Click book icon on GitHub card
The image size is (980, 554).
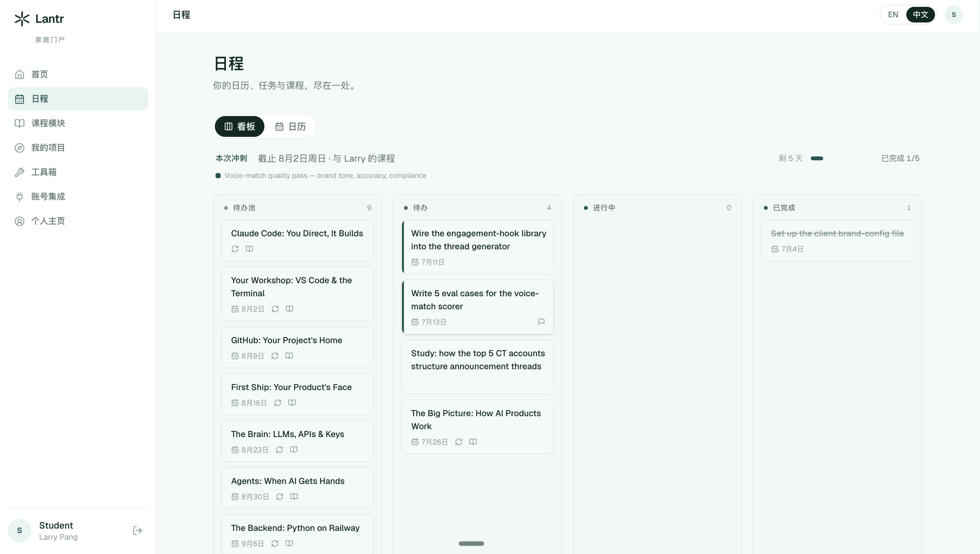(x=289, y=356)
